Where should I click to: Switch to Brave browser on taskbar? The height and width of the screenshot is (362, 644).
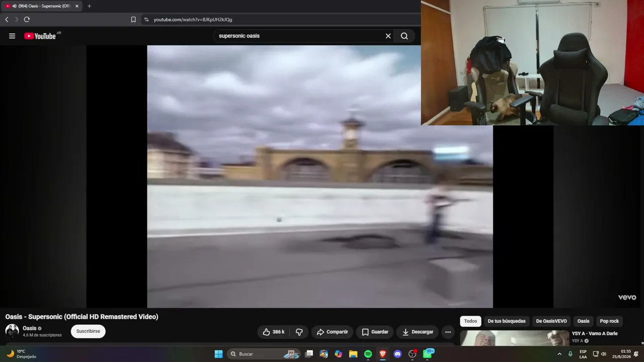click(383, 354)
